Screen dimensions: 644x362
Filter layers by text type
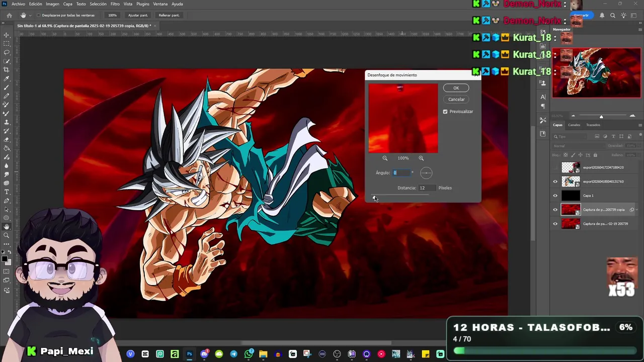pos(613,136)
